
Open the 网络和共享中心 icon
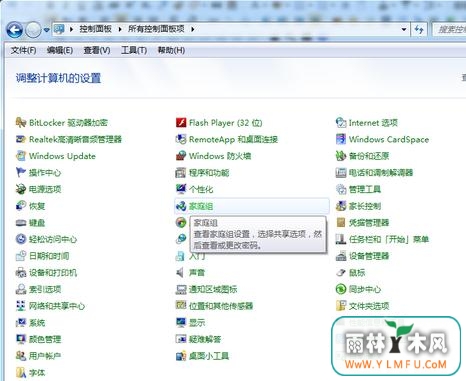click(x=21, y=306)
